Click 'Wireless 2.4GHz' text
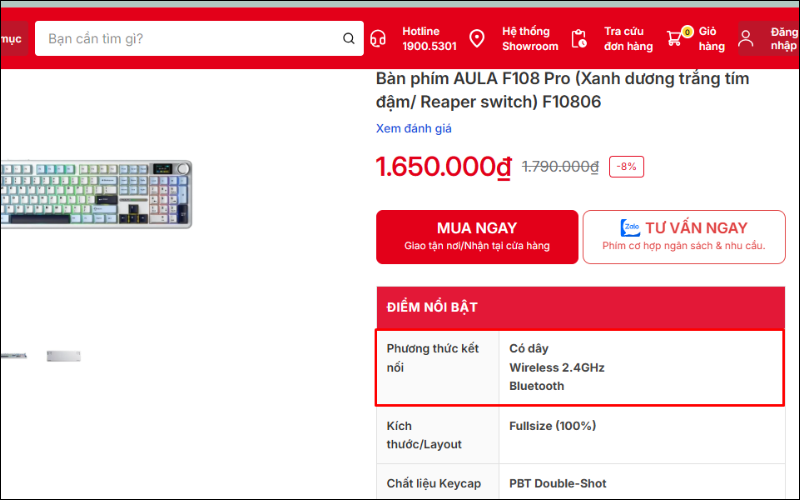 click(557, 367)
